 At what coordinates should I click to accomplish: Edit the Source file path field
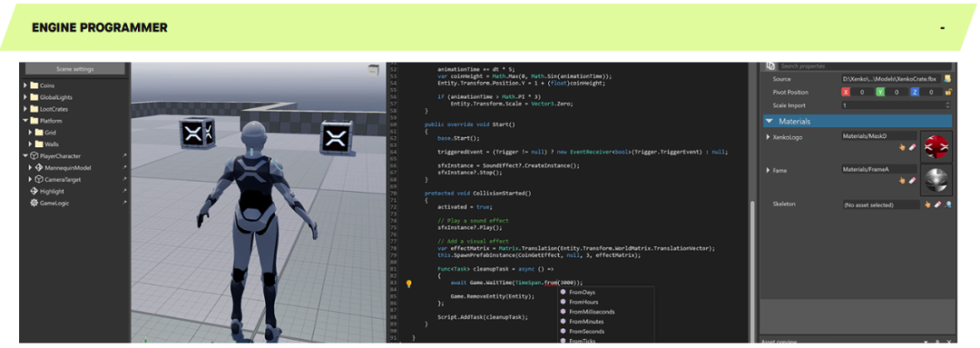(891, 79)
